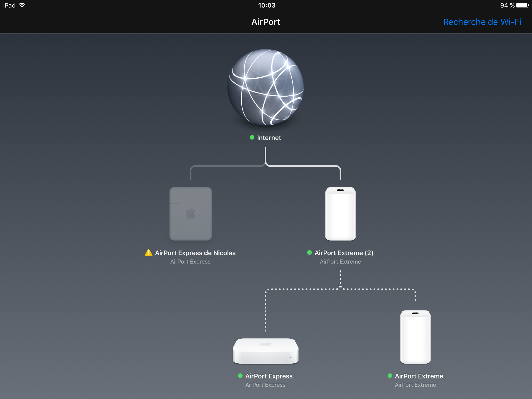Tap the AirPort Extreme (2) name label
The height and width of the screenshot is (399, 532).
tap(344, 253)
